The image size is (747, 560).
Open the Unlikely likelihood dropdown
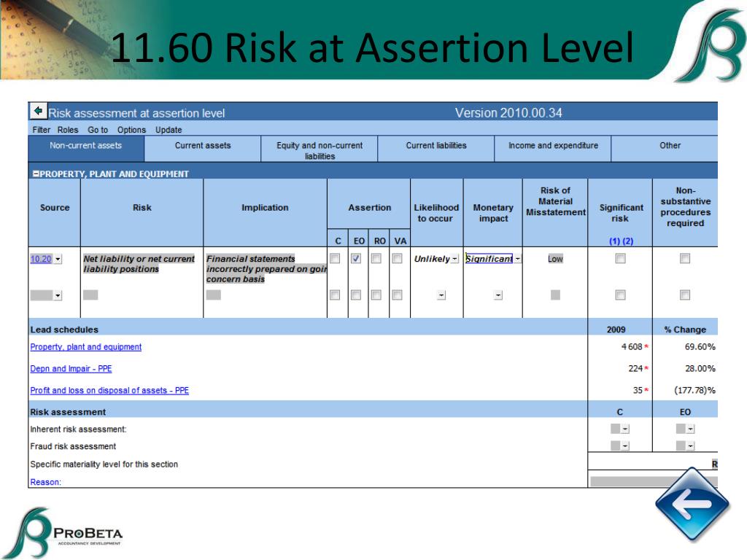[455, 259]
